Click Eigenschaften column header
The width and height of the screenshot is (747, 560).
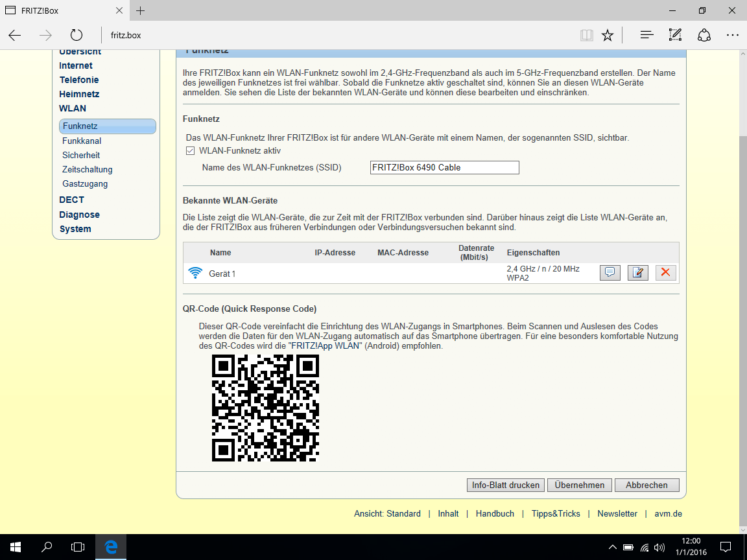533,253
